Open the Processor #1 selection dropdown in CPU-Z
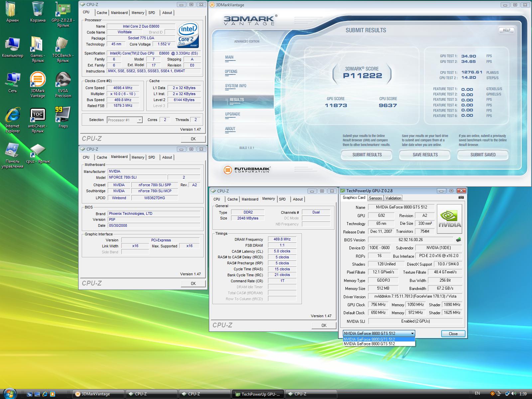 pyautogui.click(x=125, y=120)
